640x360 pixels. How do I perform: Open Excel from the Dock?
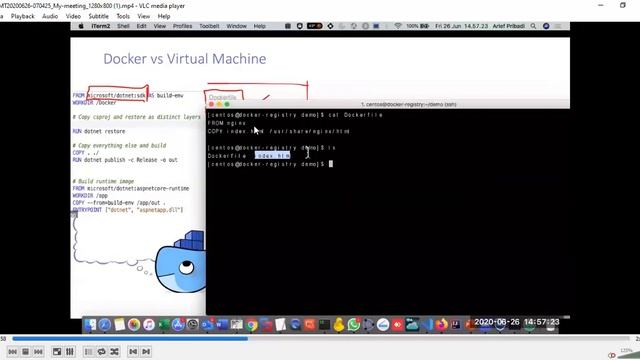(x=164, y=325)
